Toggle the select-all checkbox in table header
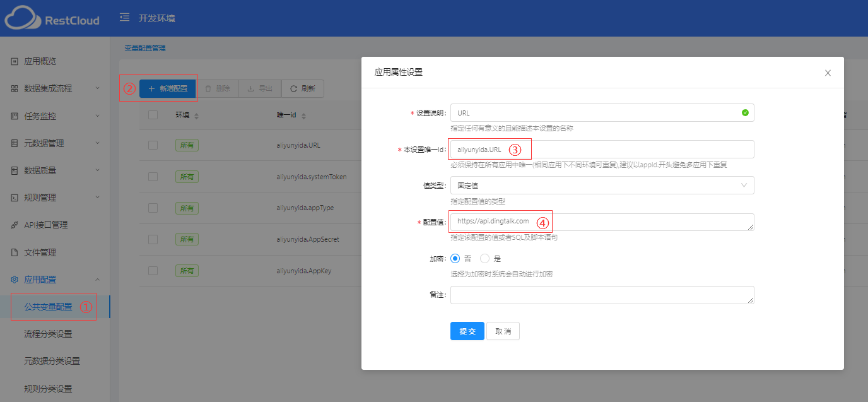The height and width of the screenshot is (402, 868). coord(153,115)
